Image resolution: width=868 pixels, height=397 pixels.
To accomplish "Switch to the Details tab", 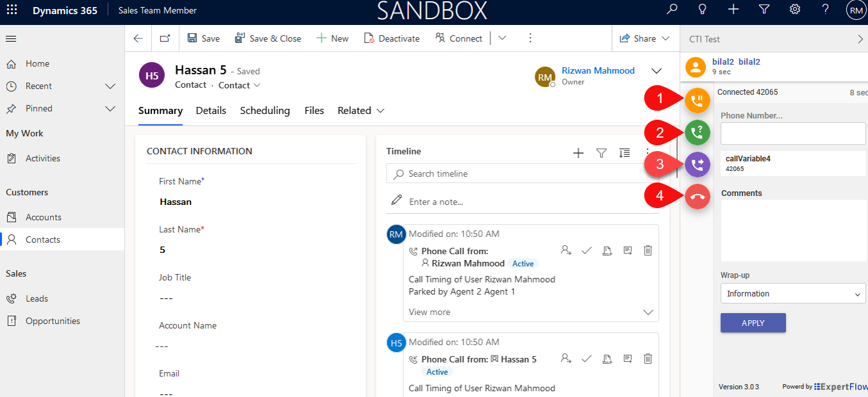I will 211,111.
